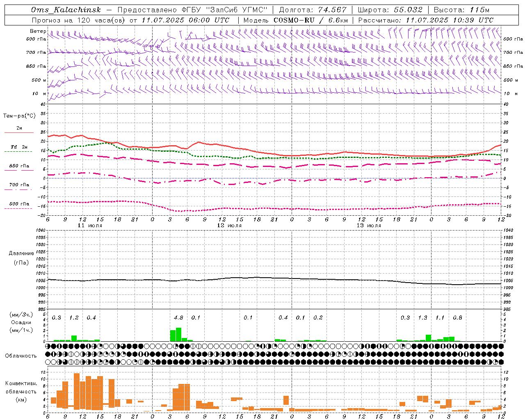This screenshot has height=420, width=525.
Task: Click the 0.8 precipitation total value
Action: (457, 318)
